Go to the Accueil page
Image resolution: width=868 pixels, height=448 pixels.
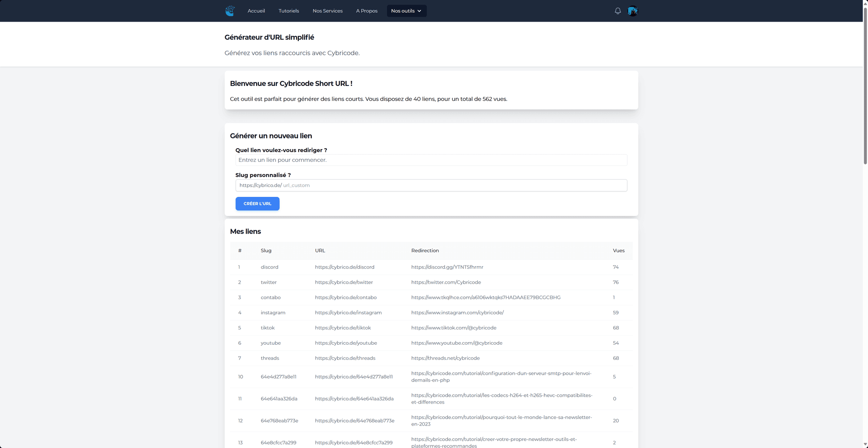(256, 11)
